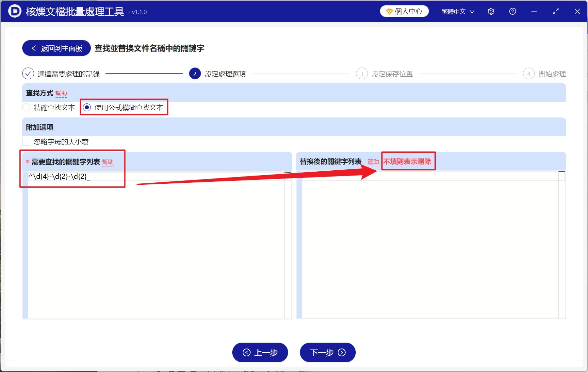Image resolution: width=588 pixels, height=372 pixels.
Task: Go to step 選擇需要處理的記錄
Action: coord(61,74)
